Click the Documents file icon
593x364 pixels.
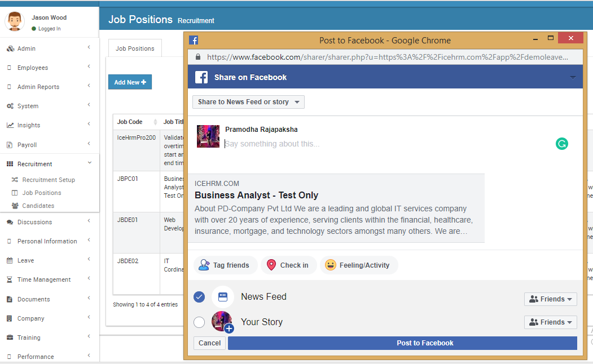coord(10,299)
